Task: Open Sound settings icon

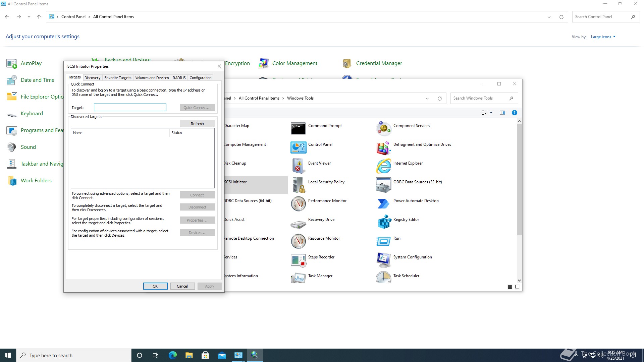Action: click(x=12, y=147)
